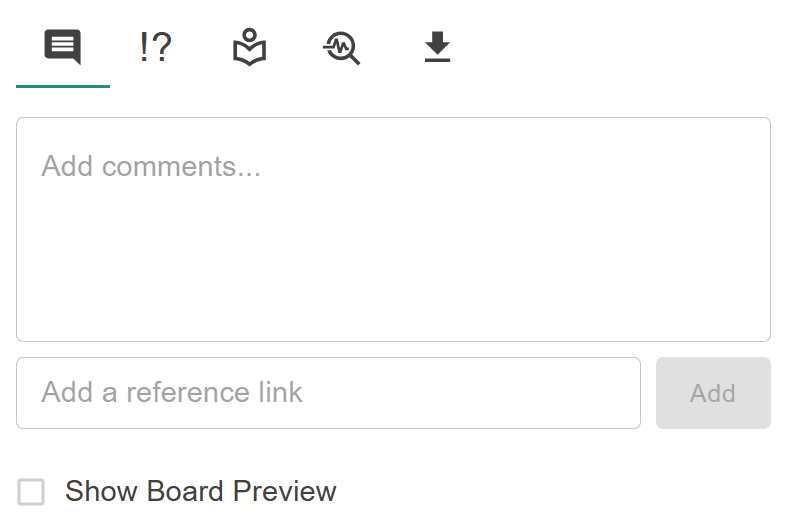Click the grey Add button beside the link field

713,393
